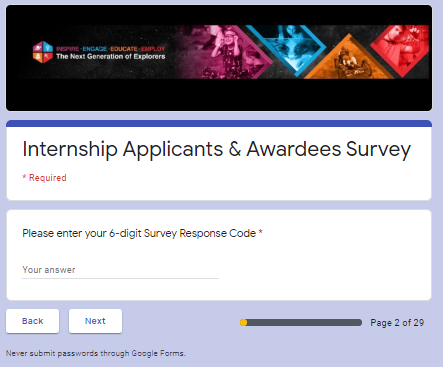Click the red Required notice text
This screenshot has height=367, width=443.
pyautogui.click(x=44, y=178)
